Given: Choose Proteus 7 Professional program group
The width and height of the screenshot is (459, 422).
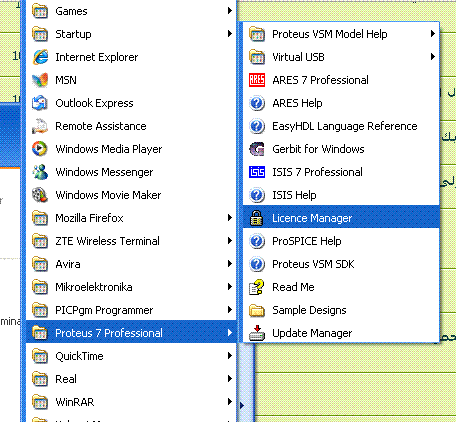Looking at the screenshot, I should pos(131,333).
